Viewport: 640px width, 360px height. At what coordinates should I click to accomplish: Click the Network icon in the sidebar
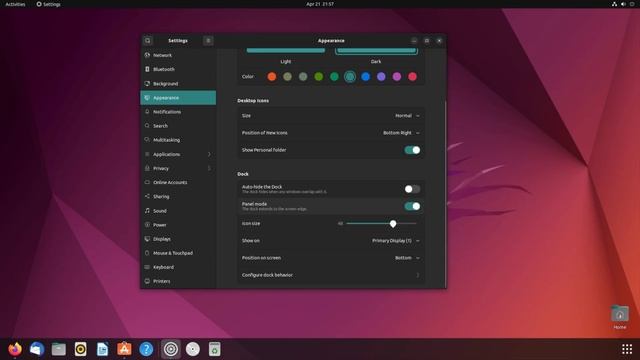(x=147, y=55)
